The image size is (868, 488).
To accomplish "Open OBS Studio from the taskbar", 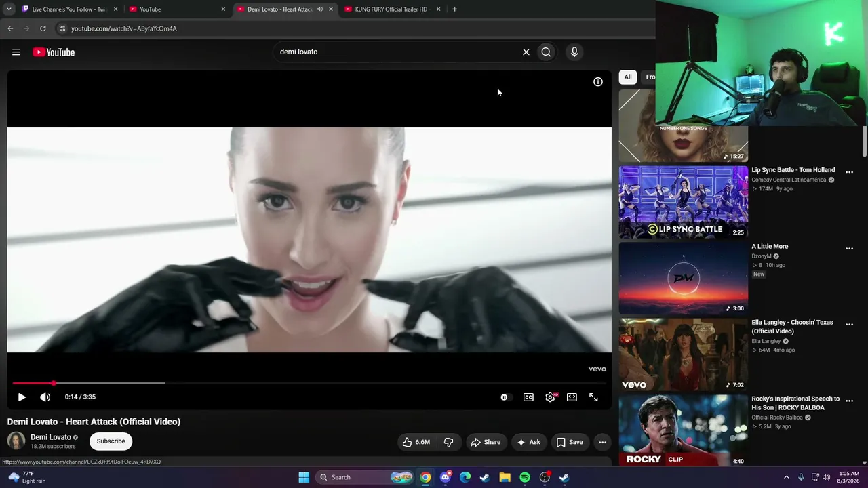I will click(545, 477).
